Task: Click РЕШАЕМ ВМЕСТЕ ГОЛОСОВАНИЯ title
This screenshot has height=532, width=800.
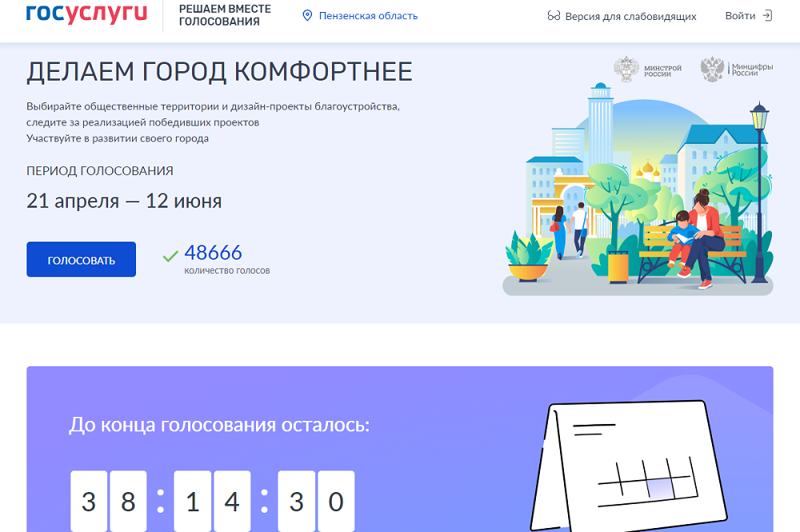Action: (225, 15)
